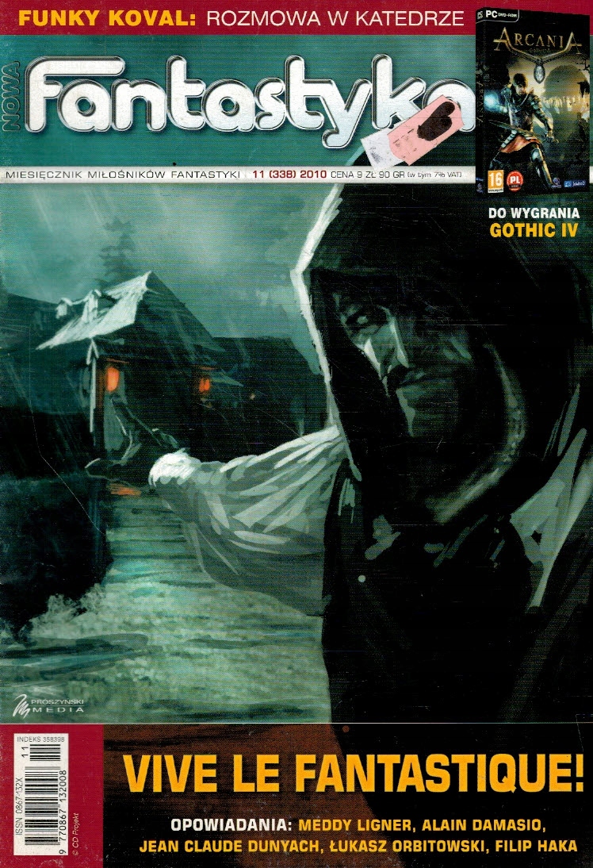Click the author name ŁUKASZ ORBITOWSKI
Image resolution: width=593 pixels, height=868 pixels.
409,847
